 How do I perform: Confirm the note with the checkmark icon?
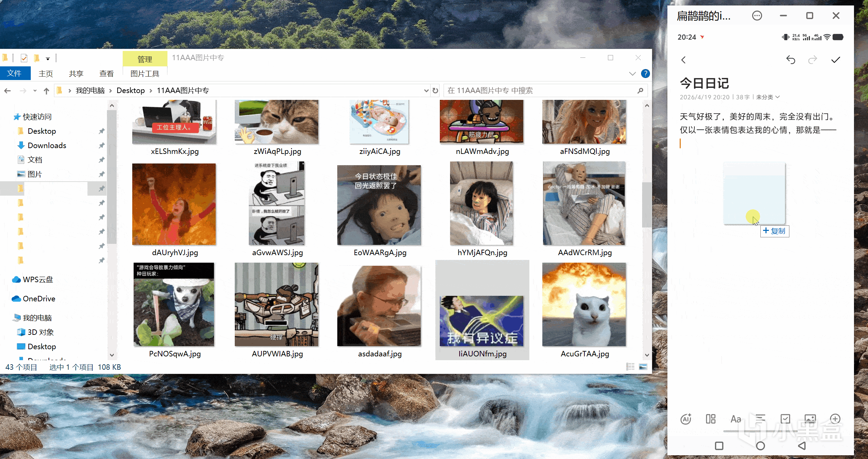tap(836, 60)
